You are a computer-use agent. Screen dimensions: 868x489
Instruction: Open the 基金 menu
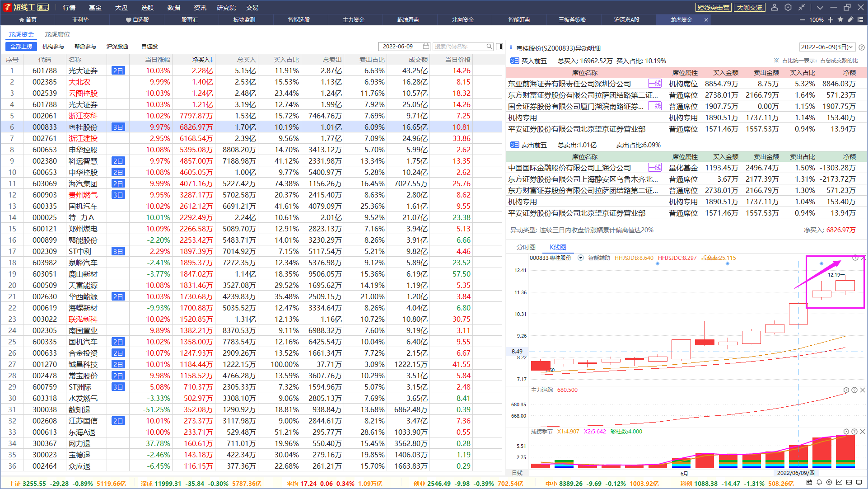click(95, 8)
